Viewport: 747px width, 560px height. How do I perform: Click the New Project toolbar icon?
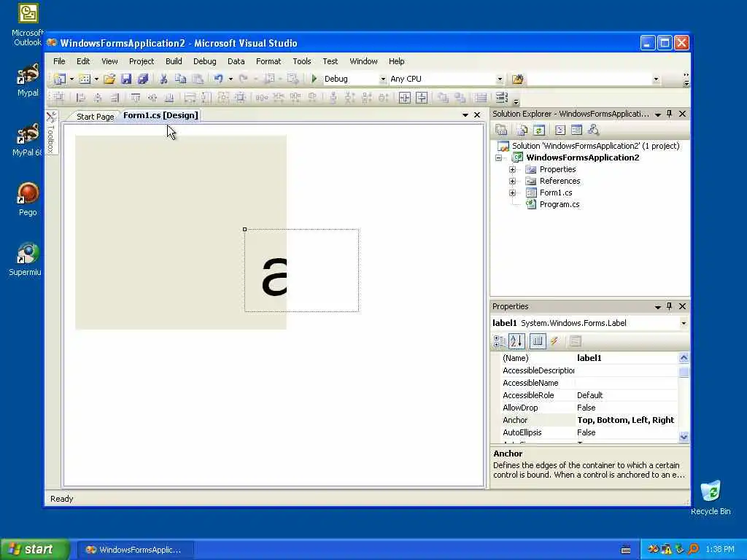(59, 79)
